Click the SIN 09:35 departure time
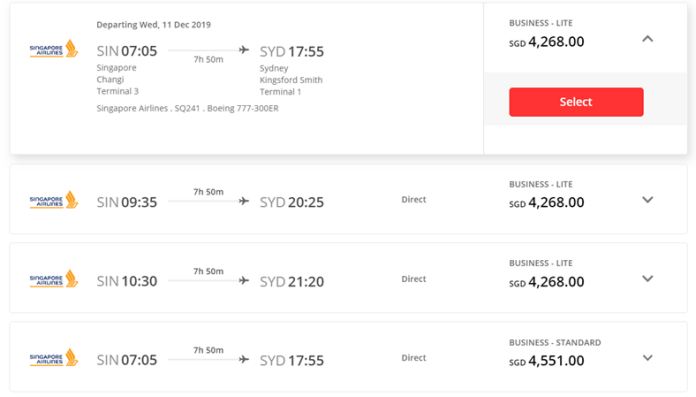Screen dimensions: 696x397 click(x=127, y=202)
